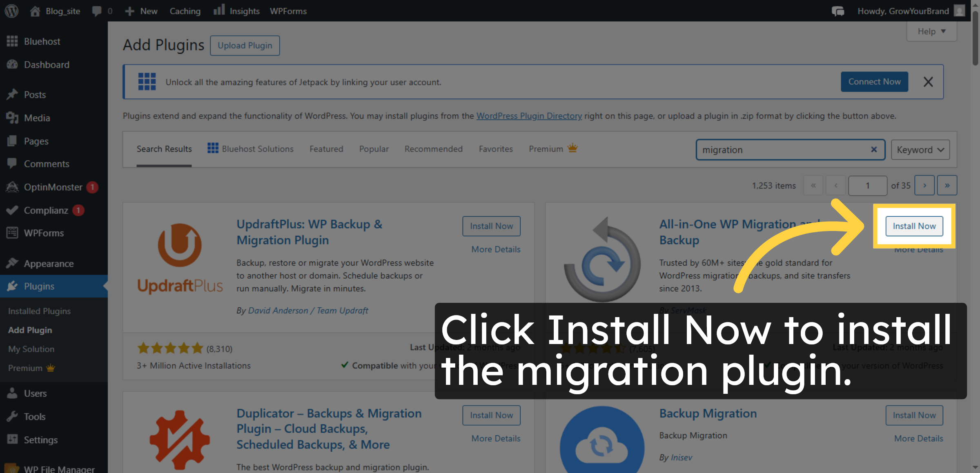The height and width of the screenshot is (473, 980).
Task: Open WPForms using its sidebar icon
Action: (13, 233)
